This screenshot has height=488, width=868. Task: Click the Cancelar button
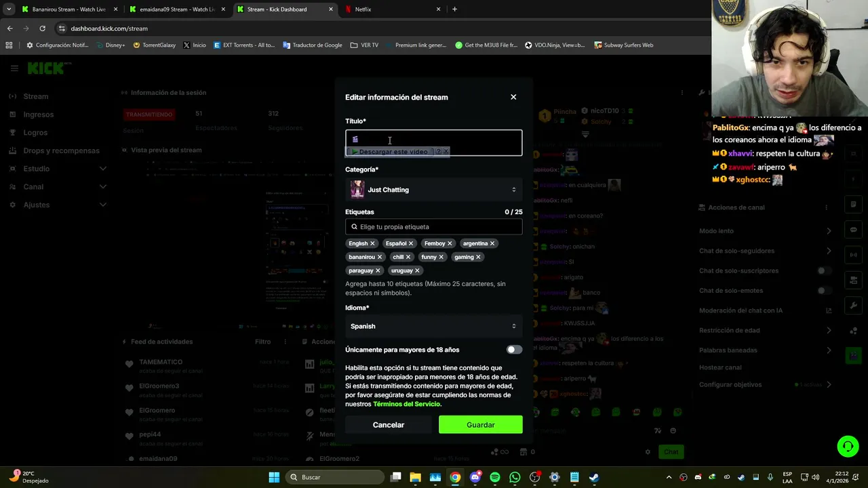pyautogui.click(x=389, y=425)
